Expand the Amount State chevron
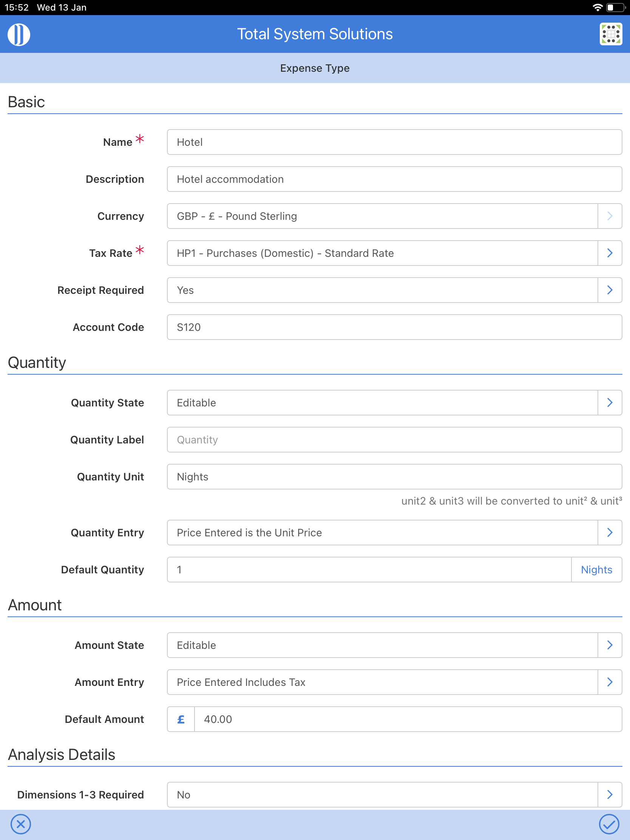The image size is (630, 840). pyautogui.click(x=610, y=645)
